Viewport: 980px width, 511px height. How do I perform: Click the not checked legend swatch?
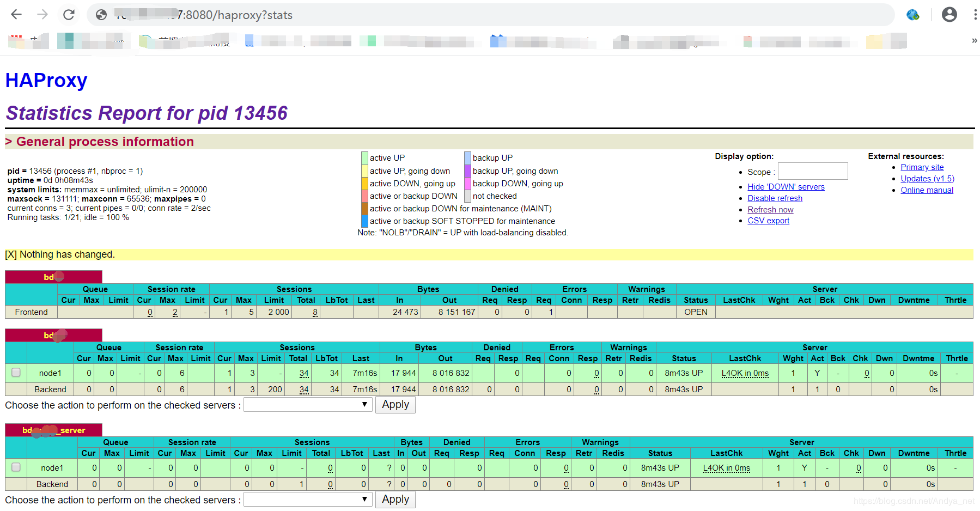[467, 196]
